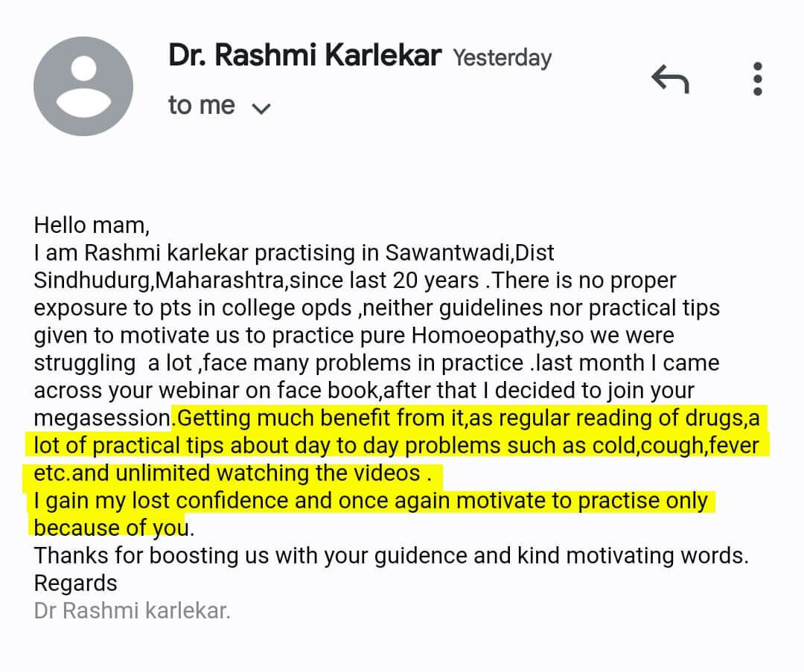Click the word 'megasession' in the email

pos(103,418)
